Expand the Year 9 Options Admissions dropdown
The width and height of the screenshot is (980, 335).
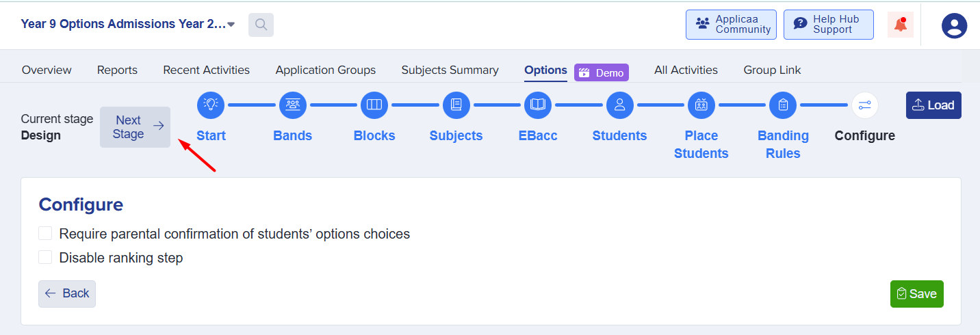pos(231,25)
